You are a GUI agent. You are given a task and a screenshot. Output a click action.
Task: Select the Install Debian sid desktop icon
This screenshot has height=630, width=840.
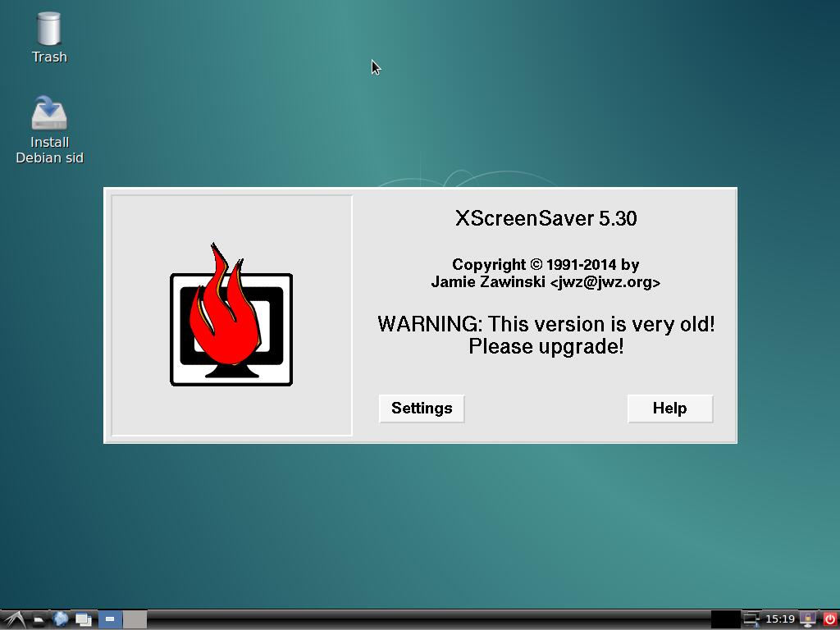[49, 130]
